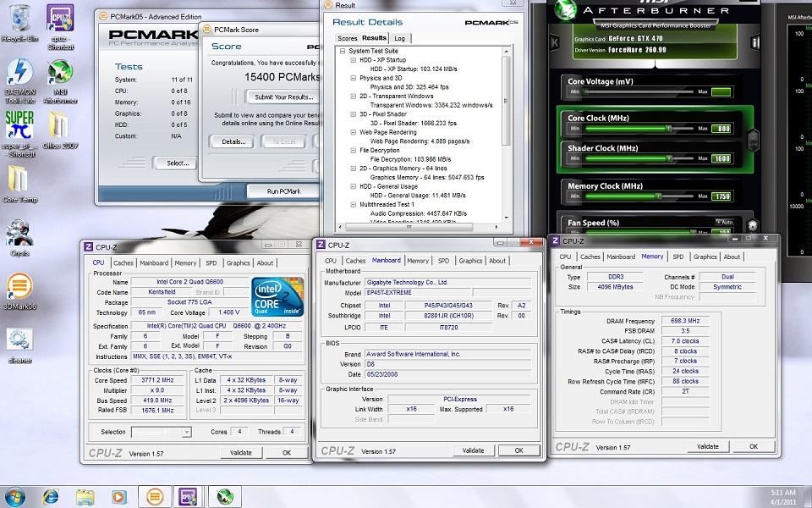
Task: Switch to the Scores tab in Result Details
Action: pyautogui.click(x=347, y=38)
